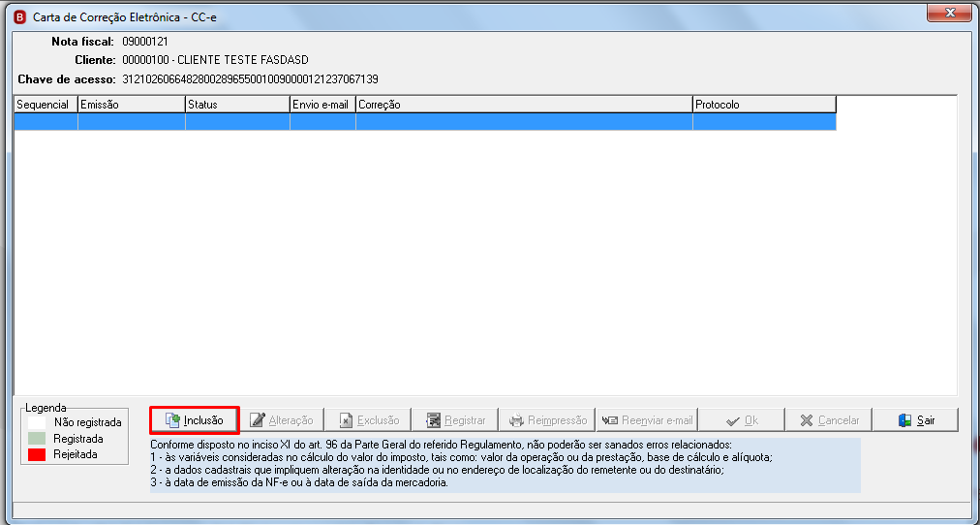Viewport: 980px width, 525px height.
Task: Click the Inclusão button icon
Action: pos(172,420)
